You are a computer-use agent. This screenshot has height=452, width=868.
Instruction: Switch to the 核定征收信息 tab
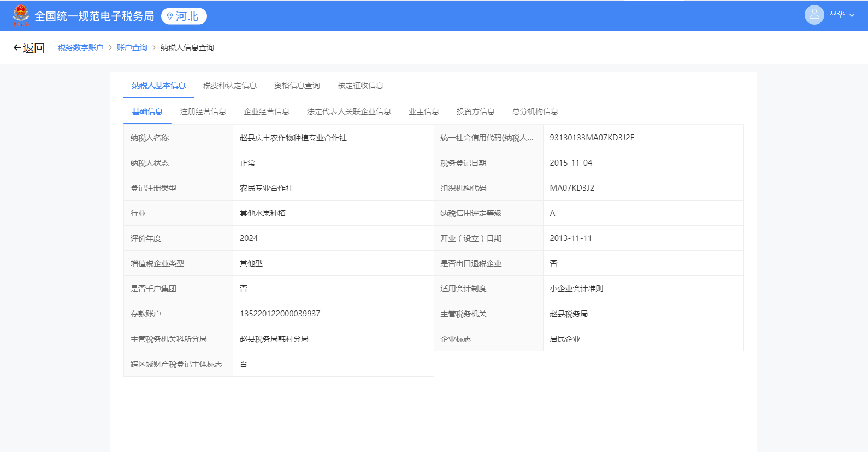pyautogui.click(x=360, y=86)
